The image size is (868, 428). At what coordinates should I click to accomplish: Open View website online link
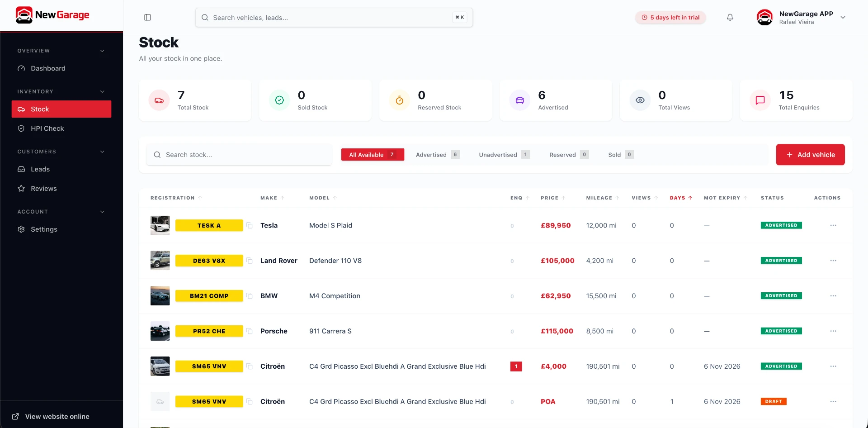click(x=51, y=417)
